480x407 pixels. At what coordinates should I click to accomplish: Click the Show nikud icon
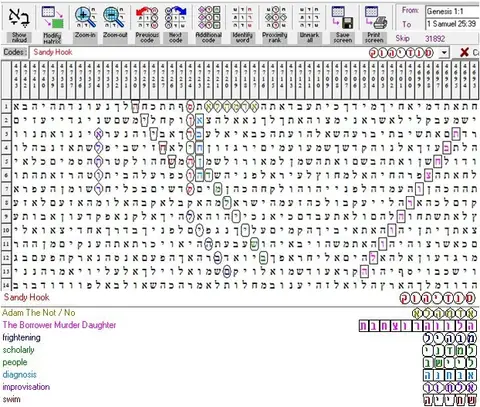(x=19, y=18)
